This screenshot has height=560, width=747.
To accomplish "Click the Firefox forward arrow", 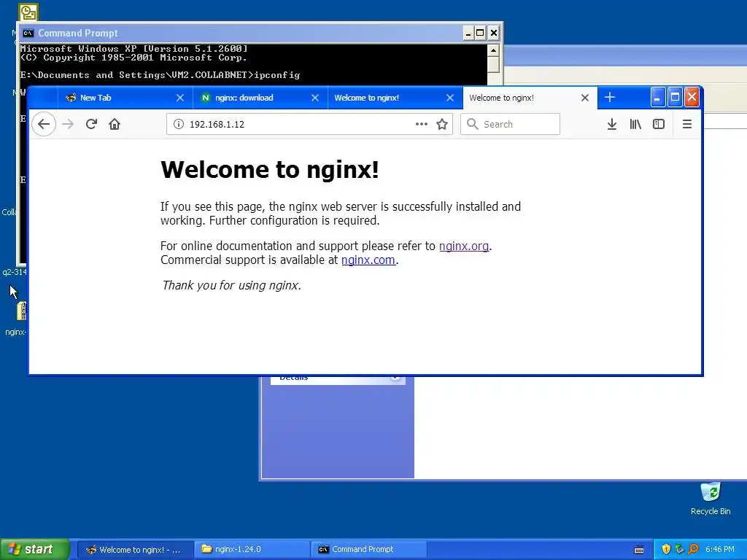I will (x=68, y=124).
